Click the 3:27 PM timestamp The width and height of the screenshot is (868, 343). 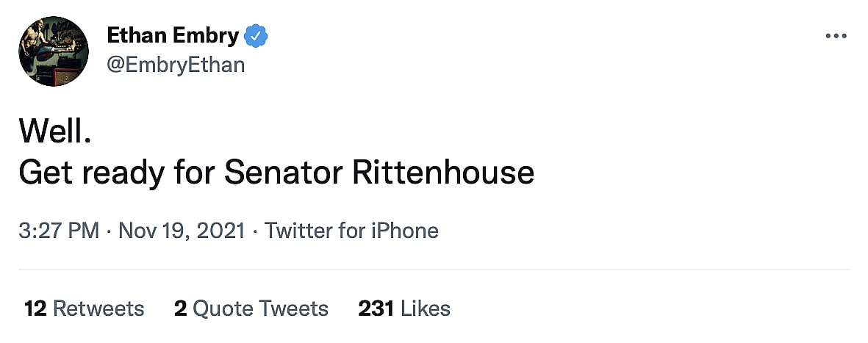pos(59,231)
